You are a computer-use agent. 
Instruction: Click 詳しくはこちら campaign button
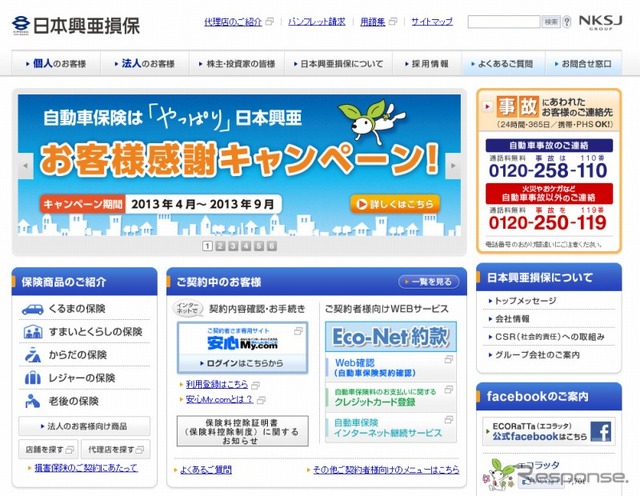point(395,204)
